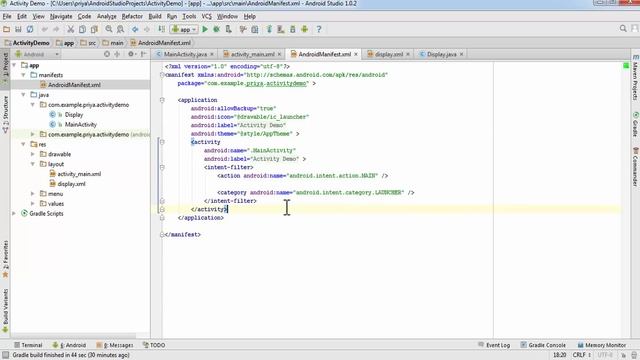Open the Build menu
640x360 pixels.
(x=155, y=16)
